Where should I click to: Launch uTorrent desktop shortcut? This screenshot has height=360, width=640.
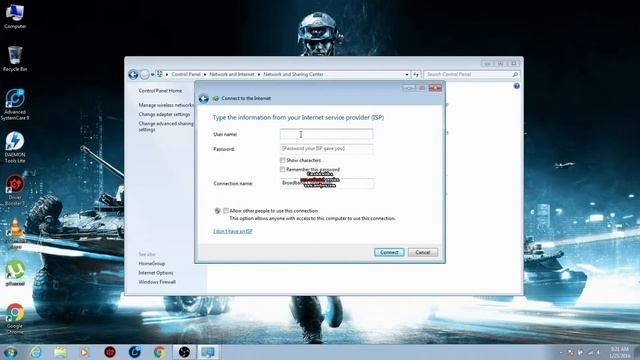click(x=15, y=273)
